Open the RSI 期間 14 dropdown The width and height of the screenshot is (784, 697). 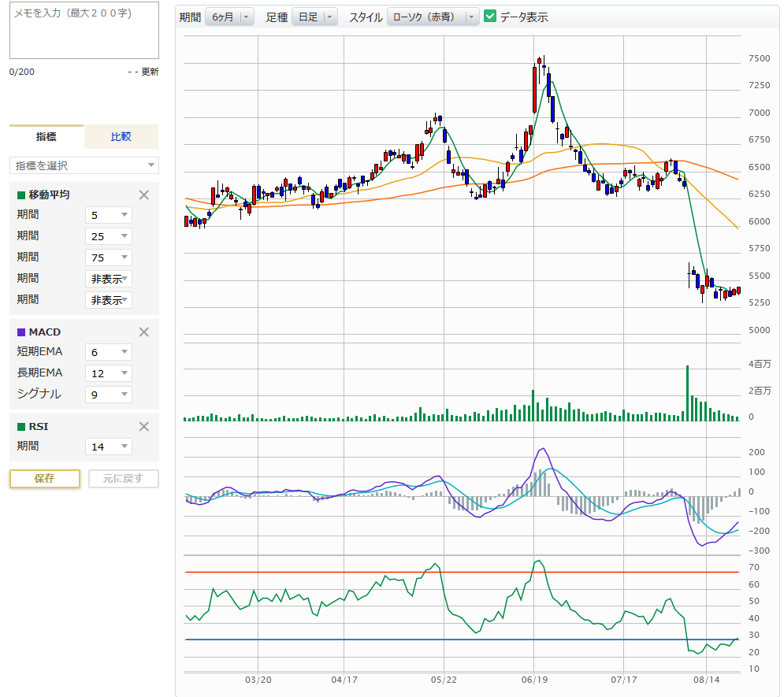point(109,447)
